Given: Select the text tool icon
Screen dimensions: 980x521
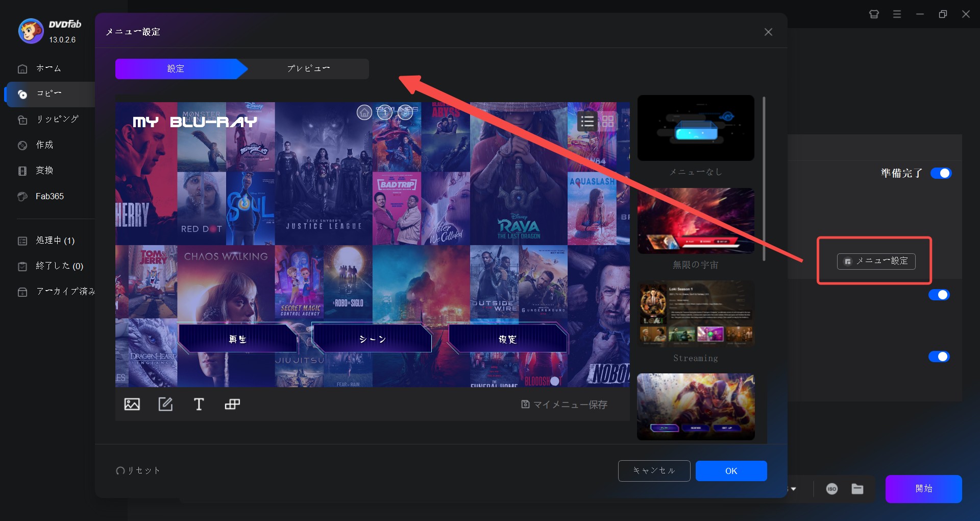Looking at the screenshot, I should pyautogui.click(x=199, y=404).
